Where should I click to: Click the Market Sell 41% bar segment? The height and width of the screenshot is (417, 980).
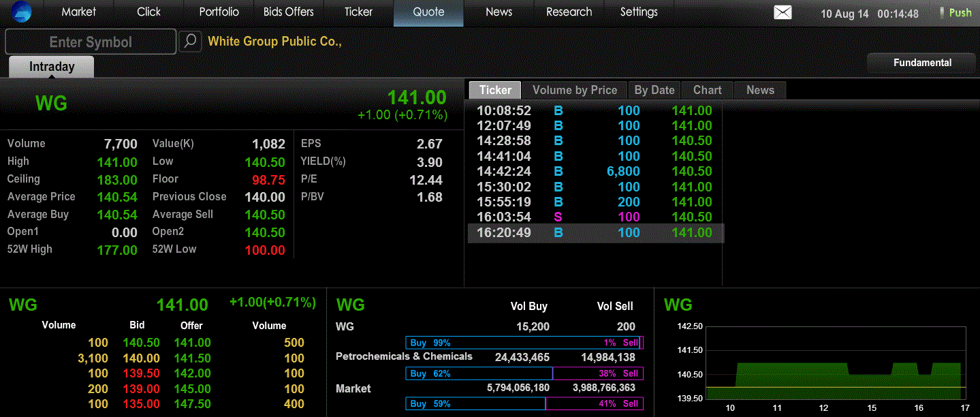pyautogui.click(x=595, y=403)
